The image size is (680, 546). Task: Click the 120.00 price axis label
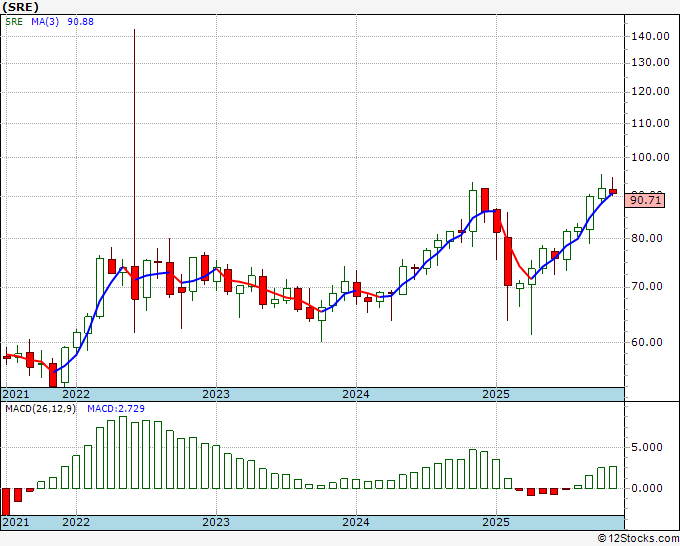pos(650,92)
